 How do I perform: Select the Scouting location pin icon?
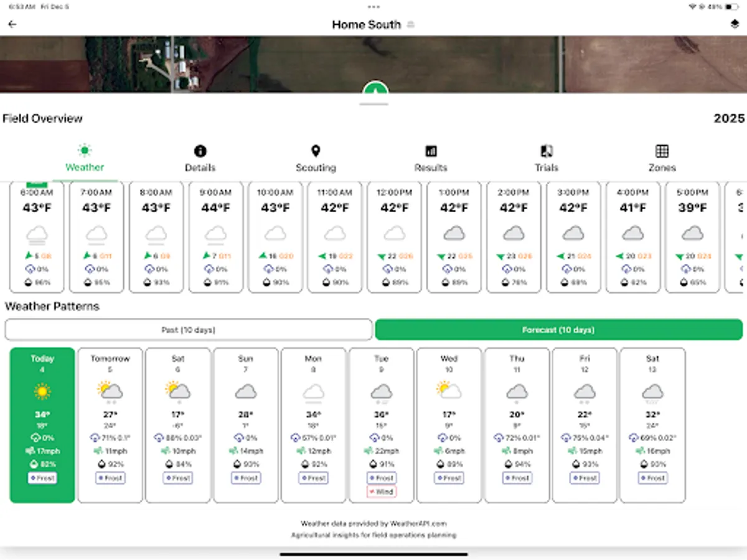click(x=316, y=150)
